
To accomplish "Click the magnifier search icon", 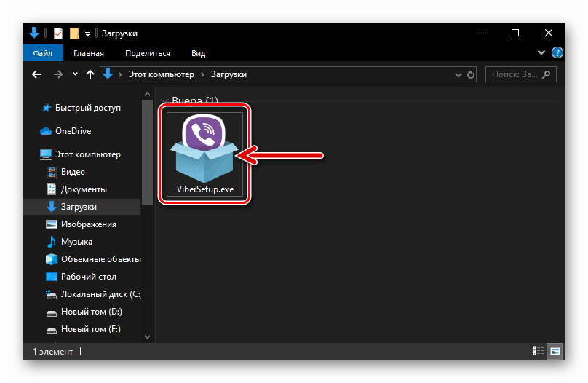I will tap(547, 74).
